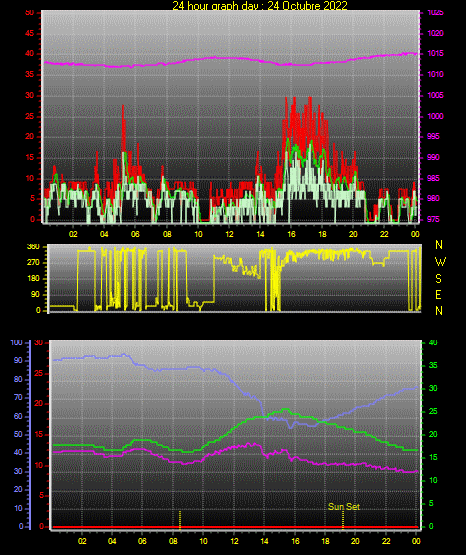Image resolution: width=466 pixels, height=555 pixels.
Task: Click the "10" hour label under wind speed graph
Action: pyautogui.click(x=198, y=234)
